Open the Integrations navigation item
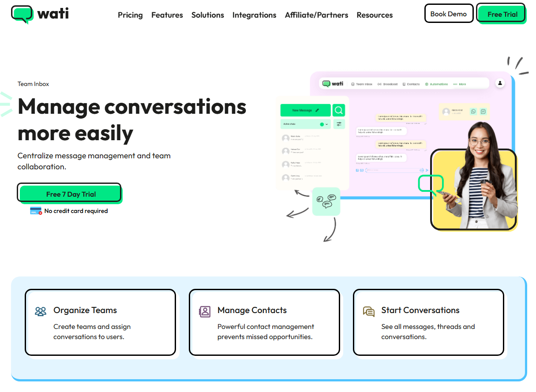Screen dimensions: 536x392 254,15
